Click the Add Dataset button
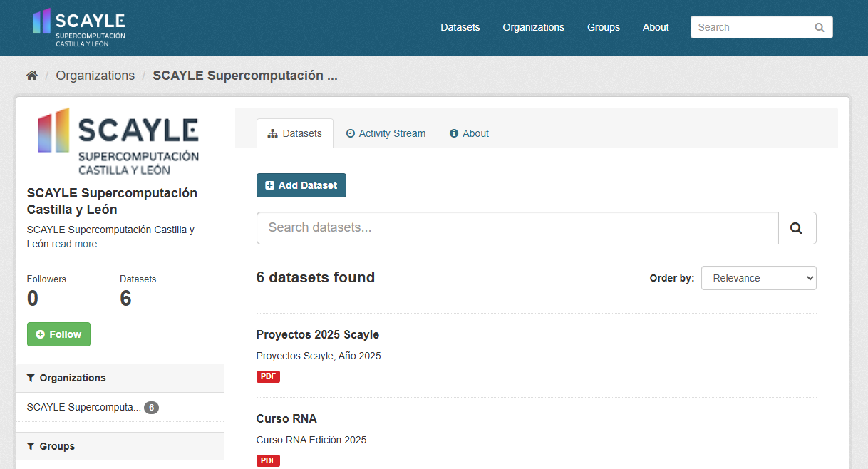Image resolution: width=868 pixels, height=469 pixels. 301,185
